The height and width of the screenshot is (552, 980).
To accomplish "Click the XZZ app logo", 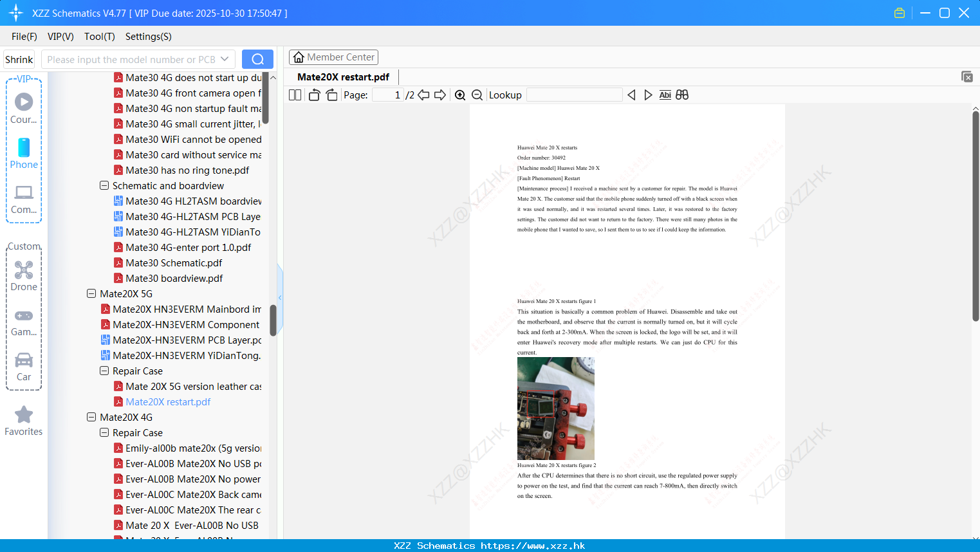I will [16, 13].
